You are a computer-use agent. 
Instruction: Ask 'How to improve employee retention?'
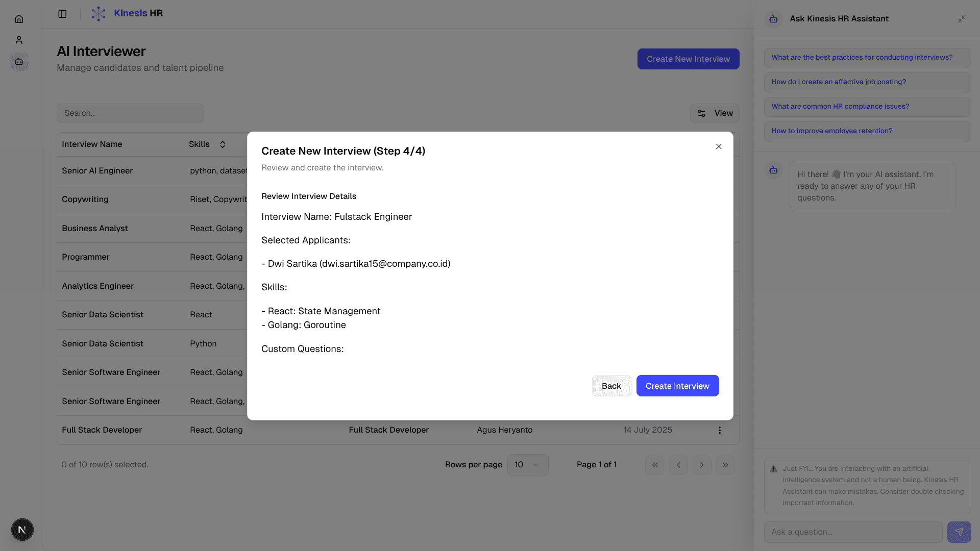click(x=831, y=131)
